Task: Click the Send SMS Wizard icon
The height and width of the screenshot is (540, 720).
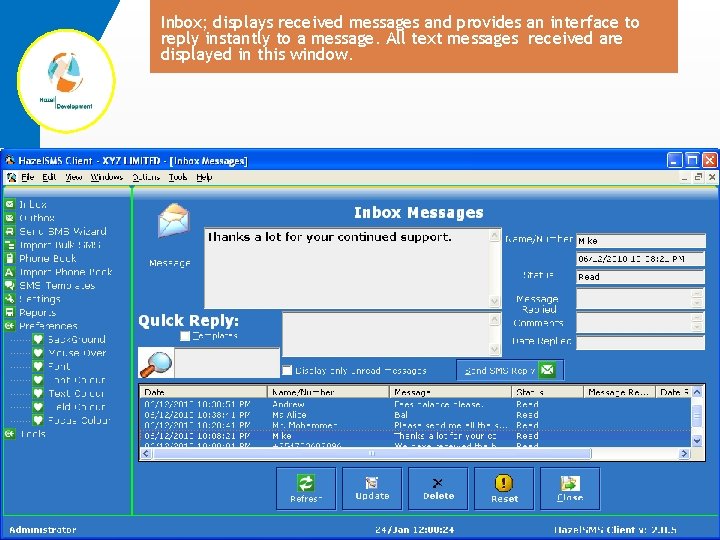Action: click(10, 231)
